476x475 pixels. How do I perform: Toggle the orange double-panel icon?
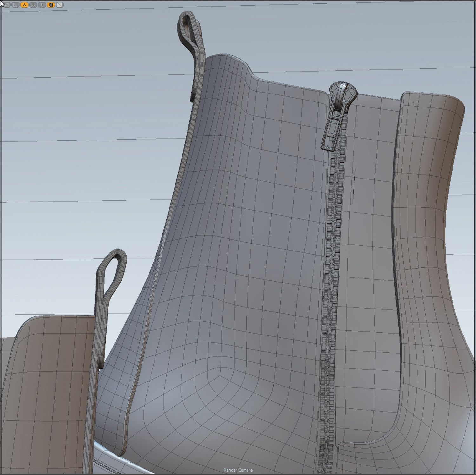(51, 5)
